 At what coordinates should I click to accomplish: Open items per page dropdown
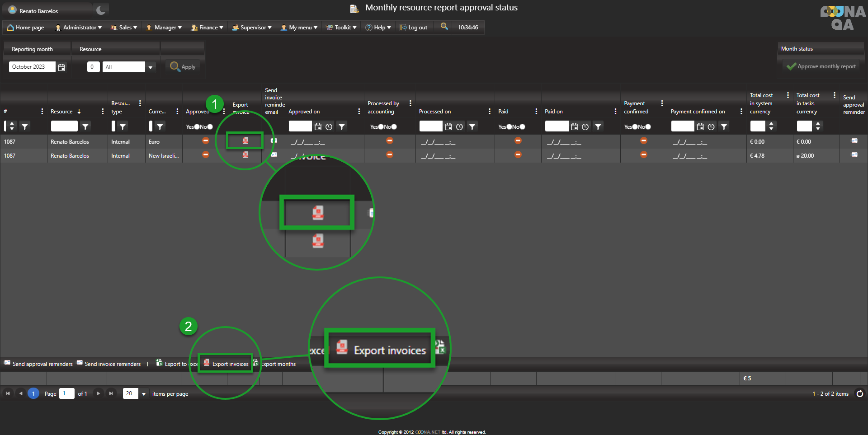click(144, 394)
